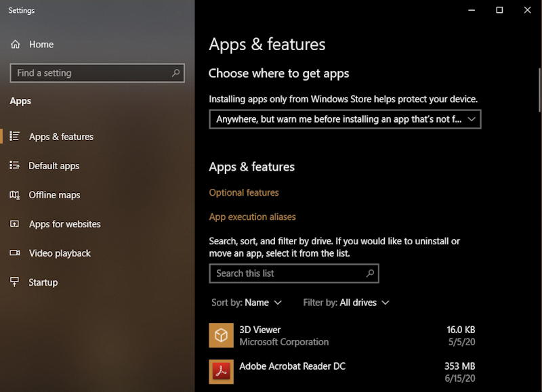Click the Offline maps map icon

tap(14, 195)
